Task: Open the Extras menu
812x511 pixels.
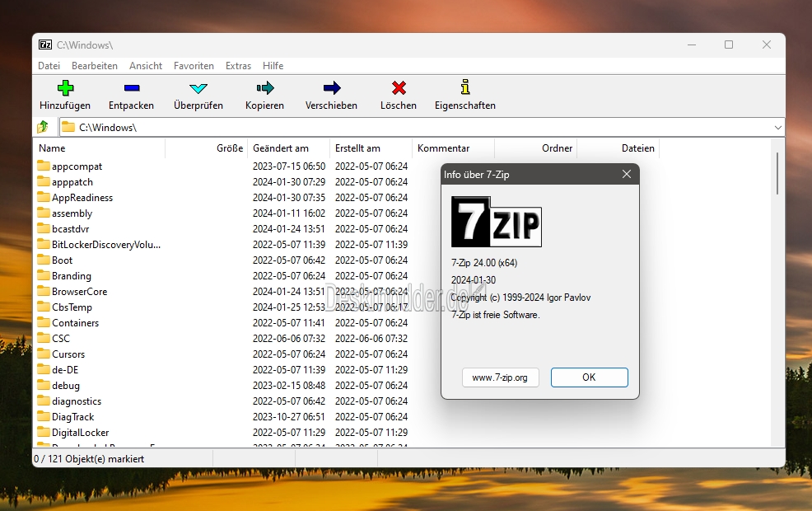Action: (x=238, y=66)
